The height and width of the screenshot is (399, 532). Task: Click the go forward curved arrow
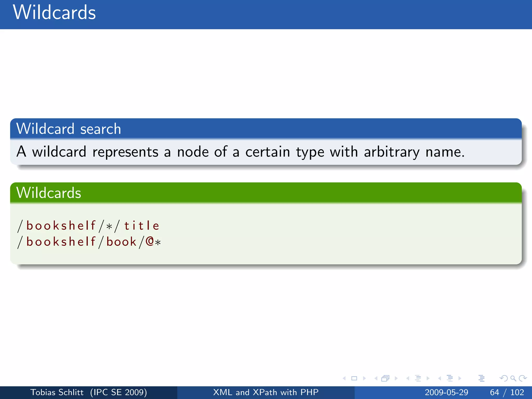click(x=523, y=378)
